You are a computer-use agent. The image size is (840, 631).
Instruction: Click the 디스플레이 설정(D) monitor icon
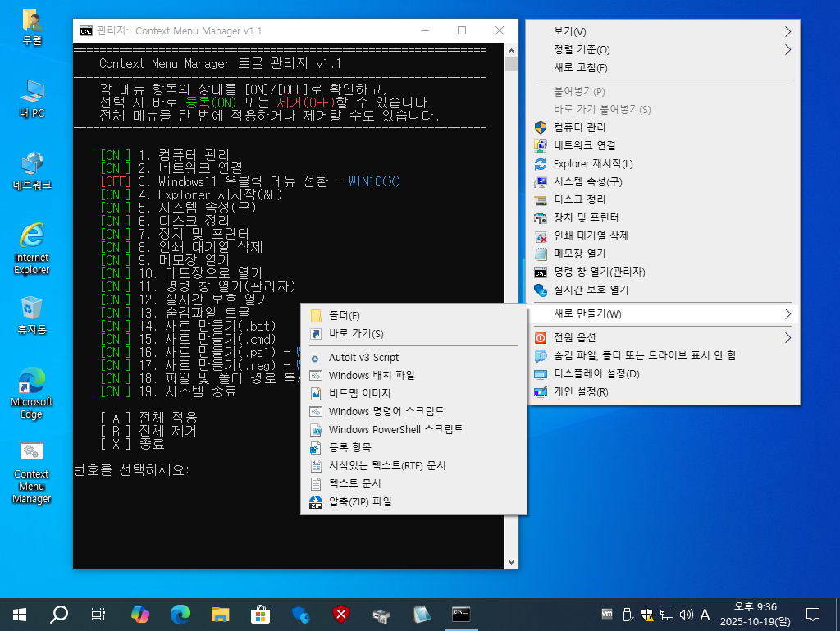click(541, 374)
